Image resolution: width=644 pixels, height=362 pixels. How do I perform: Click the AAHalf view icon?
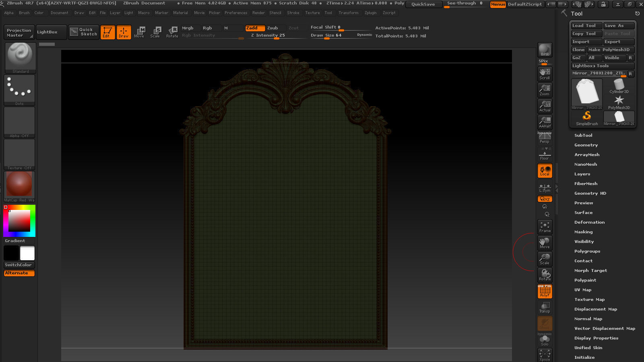click(x=545, y=122)
